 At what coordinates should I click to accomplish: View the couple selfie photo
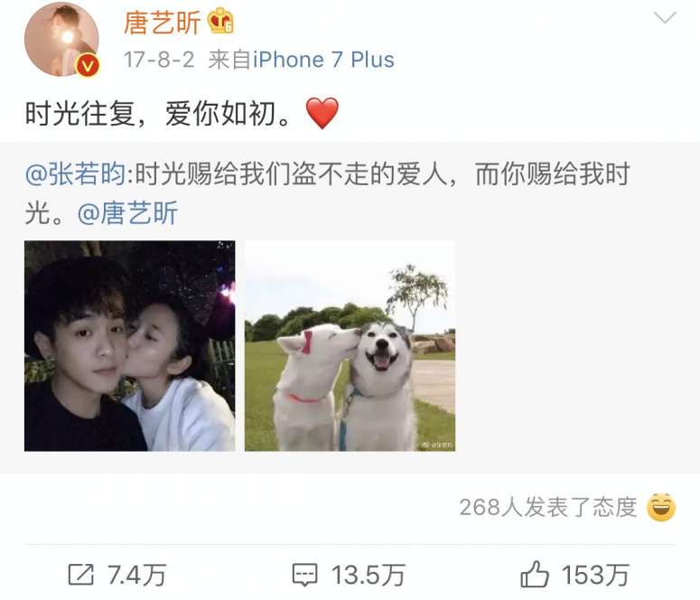[129, 346]
